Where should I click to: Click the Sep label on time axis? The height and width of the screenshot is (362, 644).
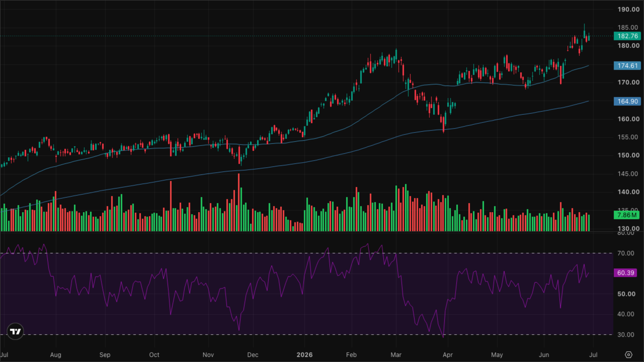105,355
